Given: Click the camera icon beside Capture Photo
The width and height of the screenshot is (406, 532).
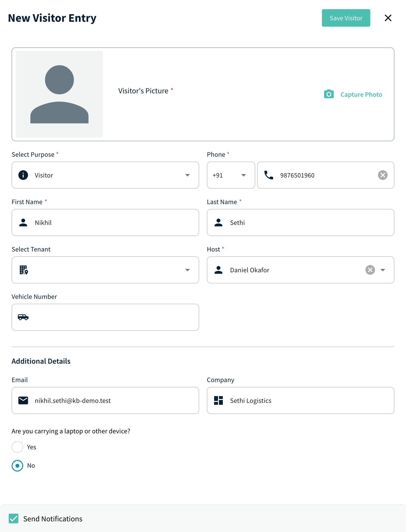Looking at the screenshot, I should tap(329, 94).
